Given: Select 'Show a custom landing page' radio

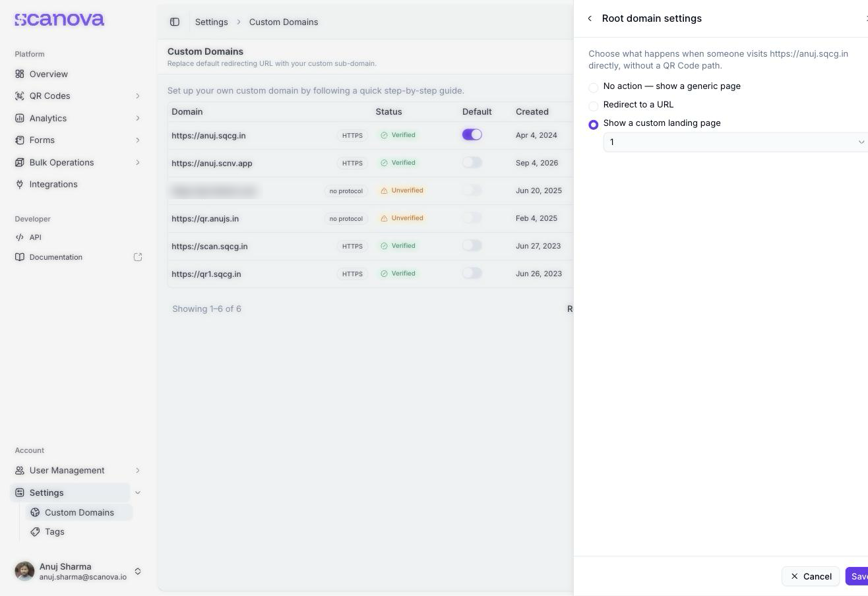Looking at the screenshot, I should [x=594, y=125].
